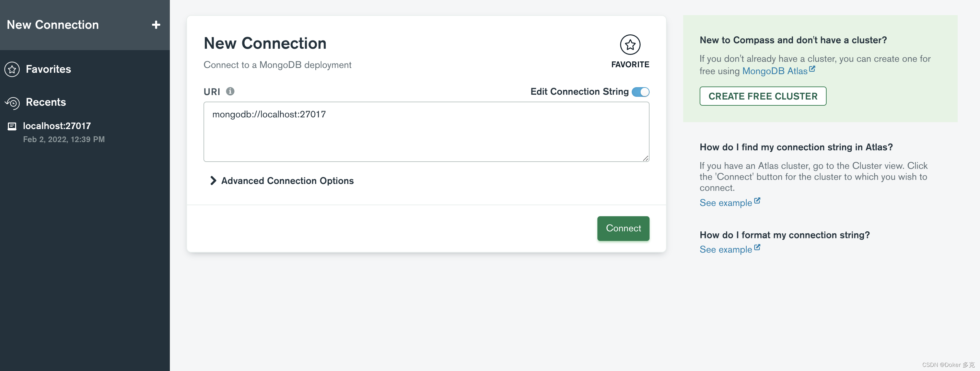Click the CREATE FREE CLUSTER button

coord(763,96)
